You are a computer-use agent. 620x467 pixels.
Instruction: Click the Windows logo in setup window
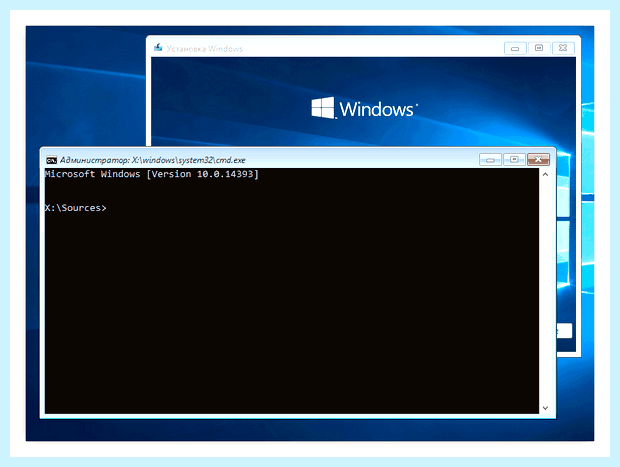(364, 108)
